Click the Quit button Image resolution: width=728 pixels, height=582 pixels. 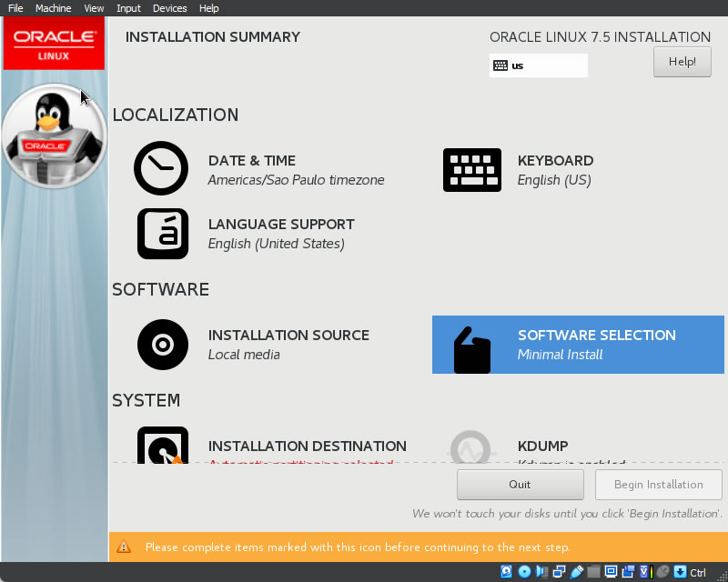click(x=520, y=484)
